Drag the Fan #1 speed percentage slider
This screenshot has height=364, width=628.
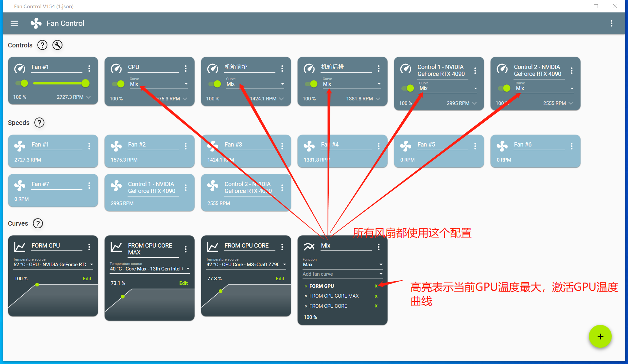pyautogui.click(x=85, y=83)
